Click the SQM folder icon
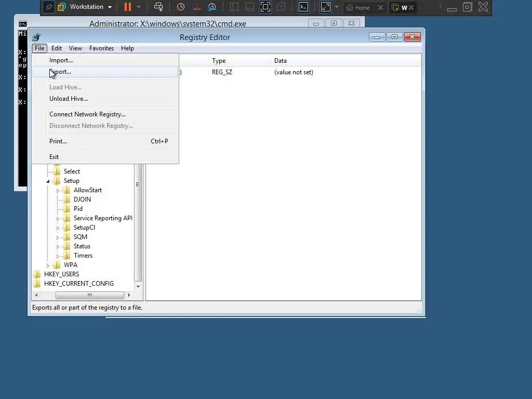 pyautogui.click(x=67, y=237)
